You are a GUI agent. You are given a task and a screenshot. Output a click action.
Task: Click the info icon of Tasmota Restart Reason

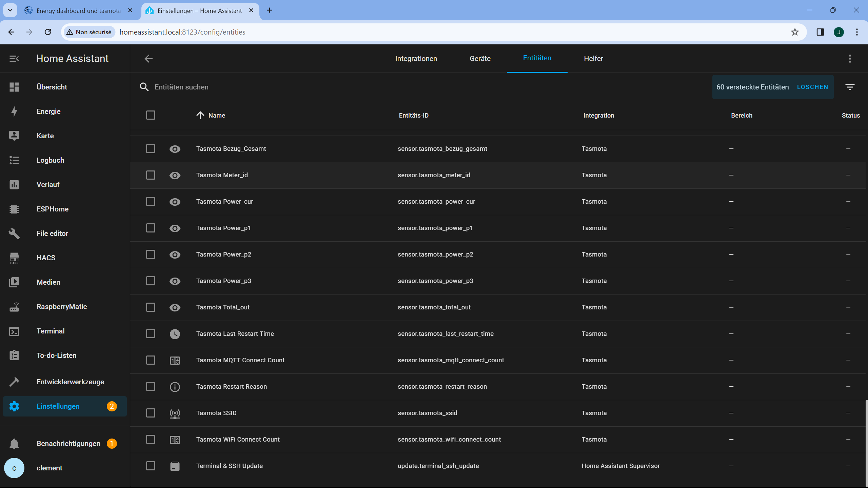point(175,387)
